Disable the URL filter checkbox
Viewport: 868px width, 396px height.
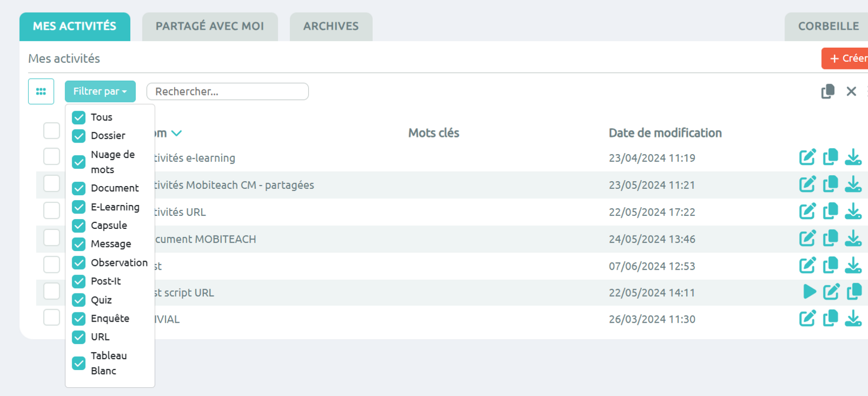pos(79,337)
